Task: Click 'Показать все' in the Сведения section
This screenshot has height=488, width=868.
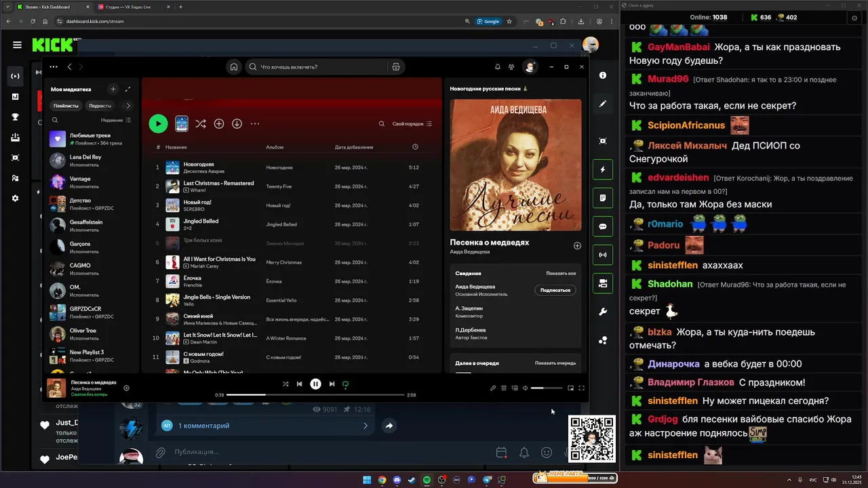Action: pos(561,273)
